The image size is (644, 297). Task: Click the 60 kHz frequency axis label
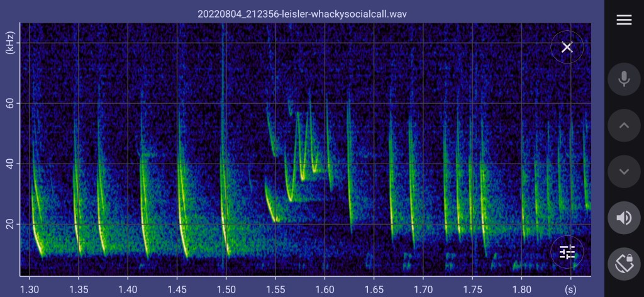[11, 103]
